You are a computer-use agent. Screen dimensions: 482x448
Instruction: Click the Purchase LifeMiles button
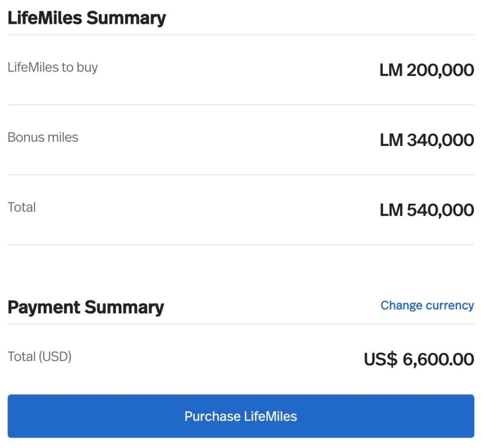[241, 416]
